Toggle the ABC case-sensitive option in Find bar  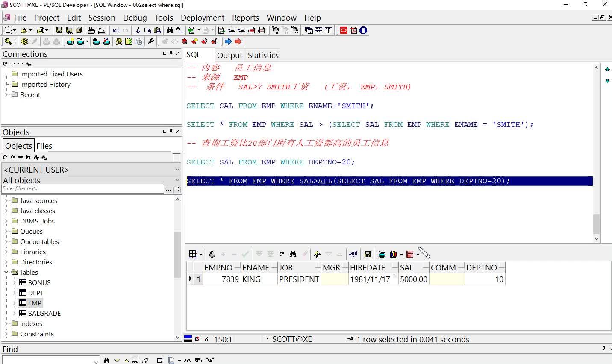[188, 361]
